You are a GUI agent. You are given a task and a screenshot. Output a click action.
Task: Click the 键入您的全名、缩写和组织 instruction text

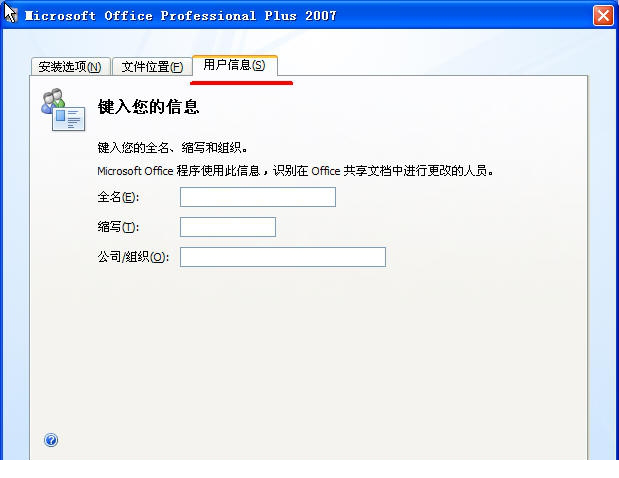pos(173,148)
